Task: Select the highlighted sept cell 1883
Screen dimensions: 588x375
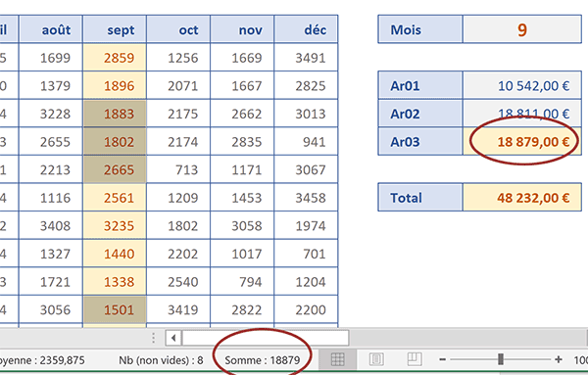Action: 115,114
